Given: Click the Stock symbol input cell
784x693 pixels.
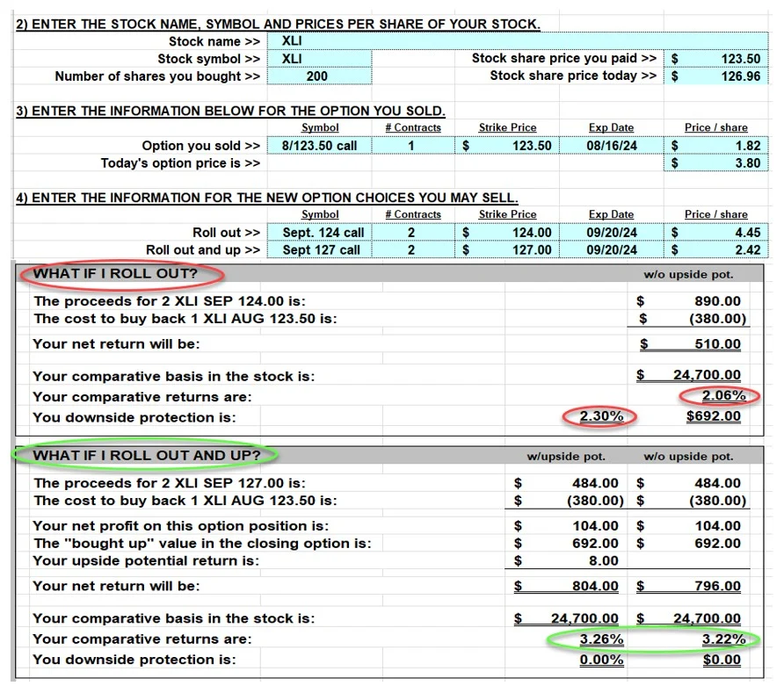Looking at the screenshot, I should [320, 59].
